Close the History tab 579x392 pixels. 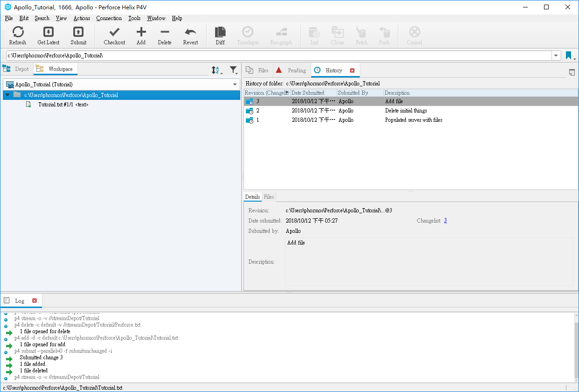tap(351, 70)
